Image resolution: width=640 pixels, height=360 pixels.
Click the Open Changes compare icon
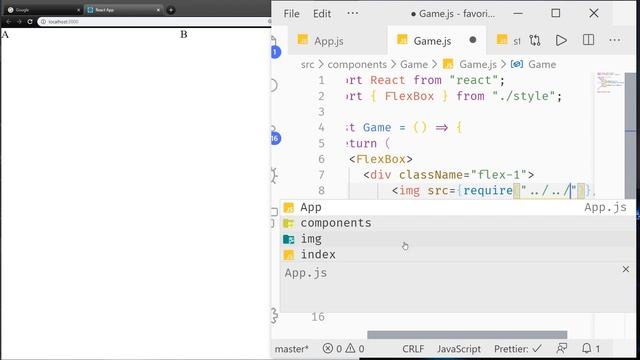tap(535, 40)
